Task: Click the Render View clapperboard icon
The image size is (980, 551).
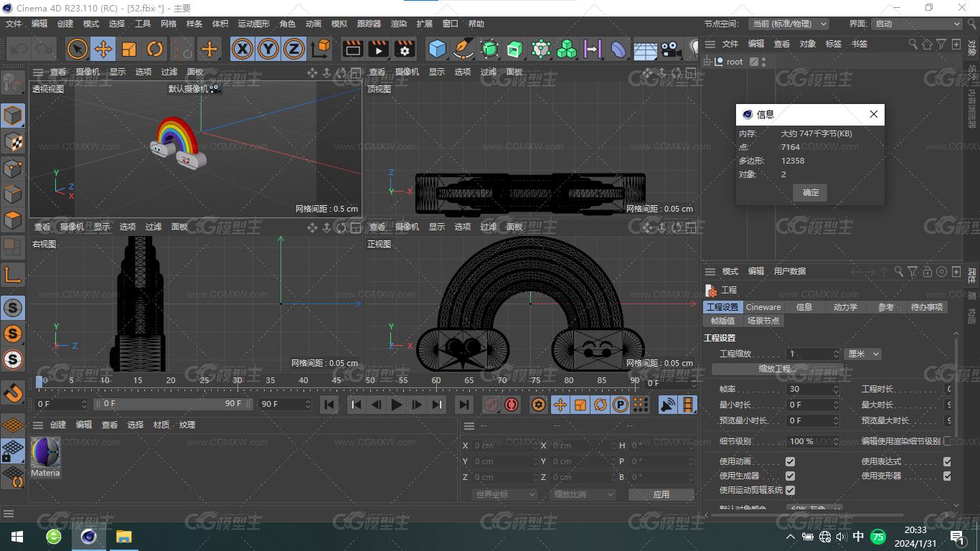Action: (352, 49)
